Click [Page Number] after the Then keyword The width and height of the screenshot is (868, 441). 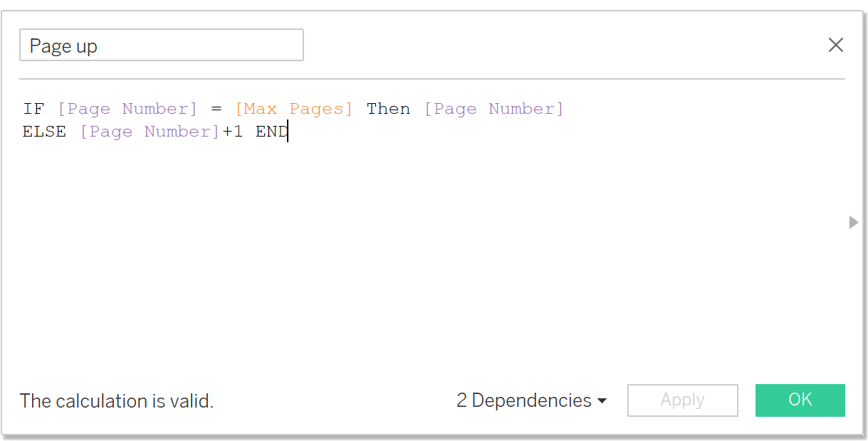pos(494,109)
